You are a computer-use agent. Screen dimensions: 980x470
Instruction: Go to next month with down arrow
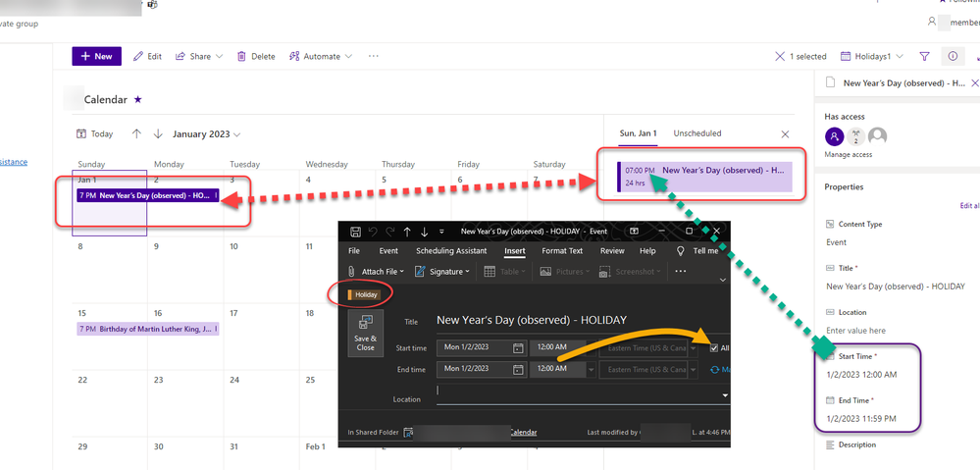click(x=158, y=133)
